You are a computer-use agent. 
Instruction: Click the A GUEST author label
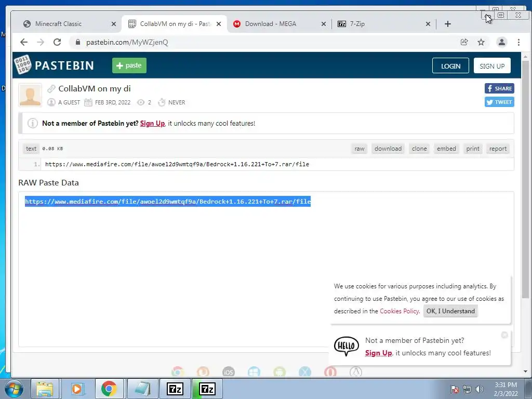coord(69,102)
